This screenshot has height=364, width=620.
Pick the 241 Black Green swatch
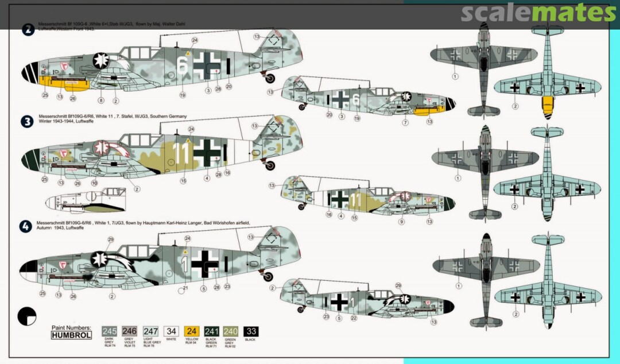point(212,331)
